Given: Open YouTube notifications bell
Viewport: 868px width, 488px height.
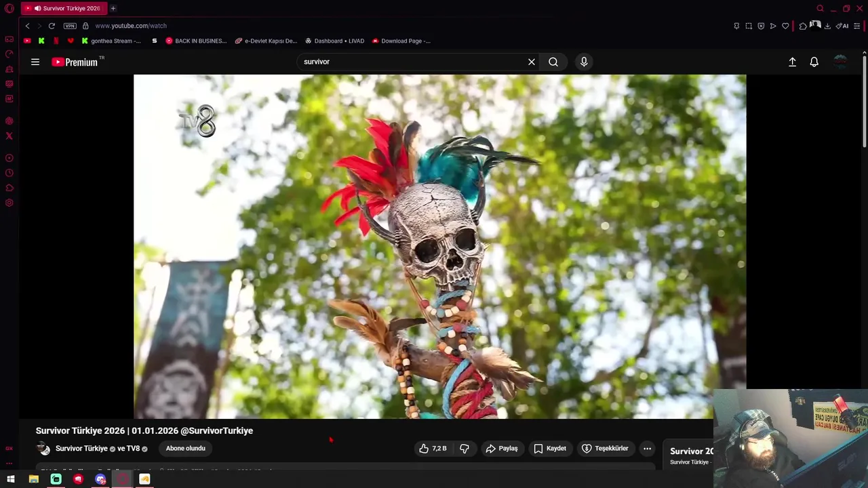Looking at the screenshot, I should [x=814, y=62].
